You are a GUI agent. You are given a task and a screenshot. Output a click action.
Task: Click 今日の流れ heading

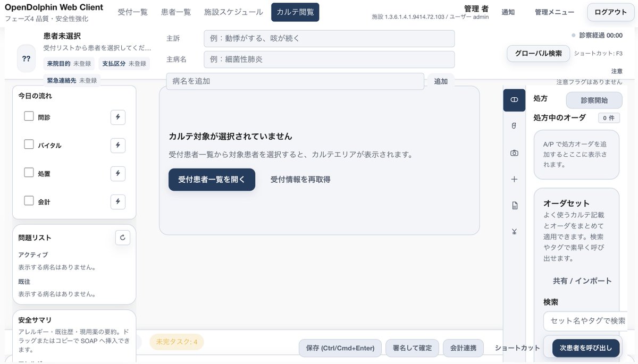[35, 96]
